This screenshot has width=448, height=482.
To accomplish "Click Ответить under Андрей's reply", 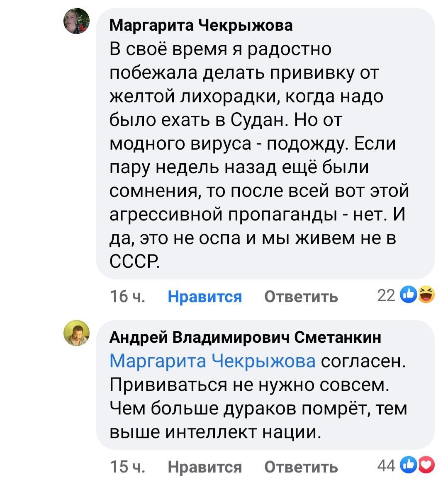I will 301,467.
